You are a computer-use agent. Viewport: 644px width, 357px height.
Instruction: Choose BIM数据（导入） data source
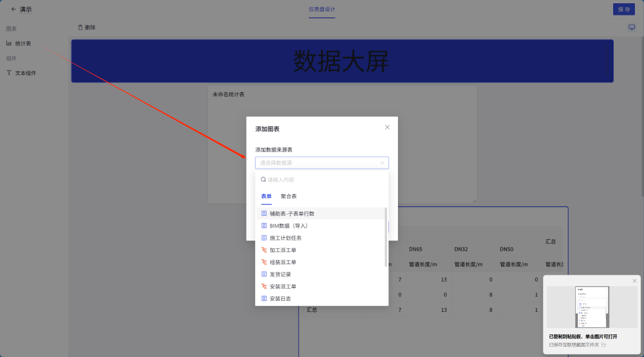(289, 226)
